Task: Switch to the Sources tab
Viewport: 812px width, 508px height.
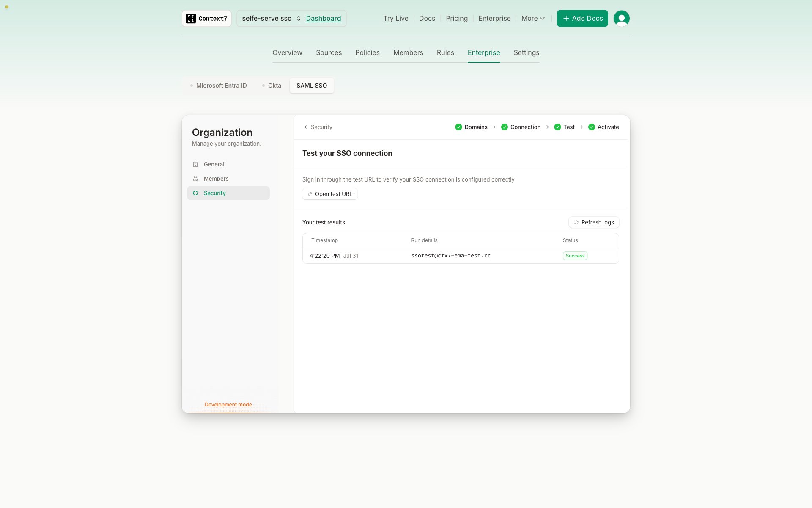Action: tap(329, 52)
